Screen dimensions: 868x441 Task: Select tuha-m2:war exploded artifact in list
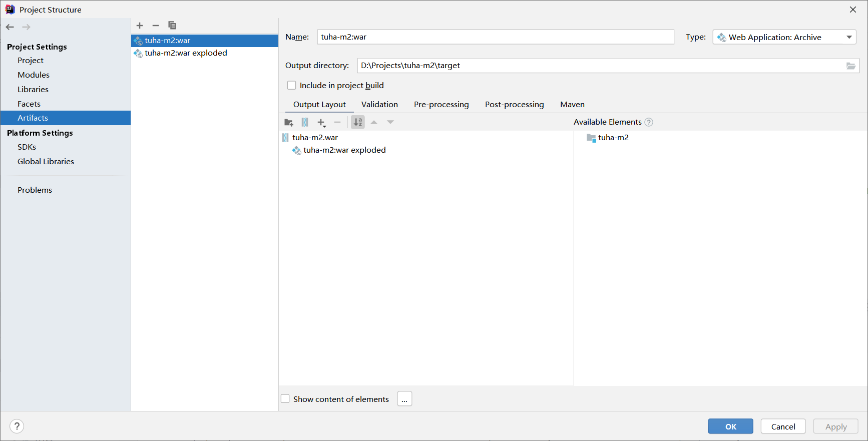click(186, 53)
